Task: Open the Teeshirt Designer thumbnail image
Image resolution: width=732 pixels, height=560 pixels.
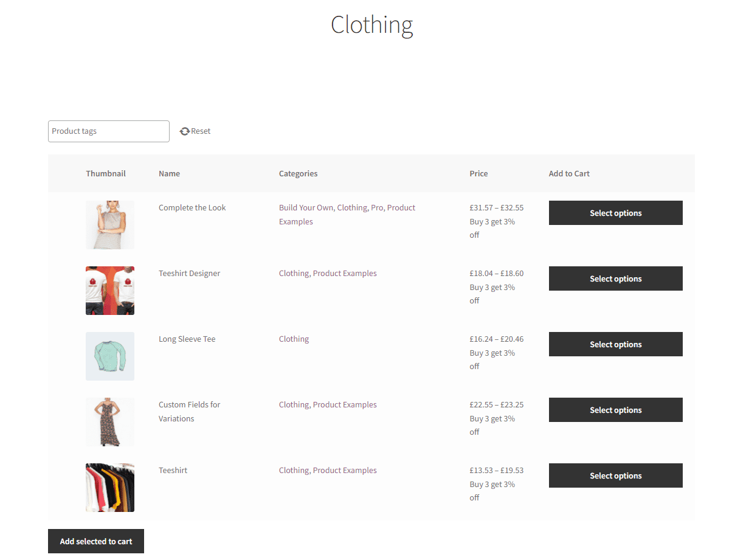Action: point(110,291)
